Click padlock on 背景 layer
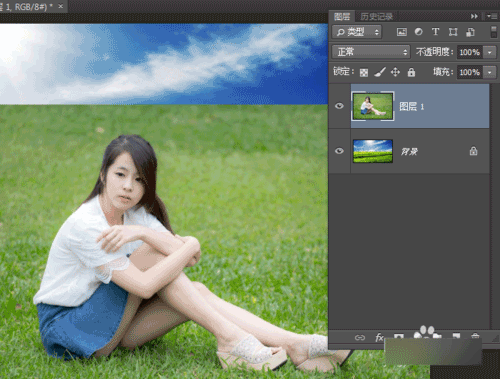Screen dimensions: 500x379 [x=473, y=151]
